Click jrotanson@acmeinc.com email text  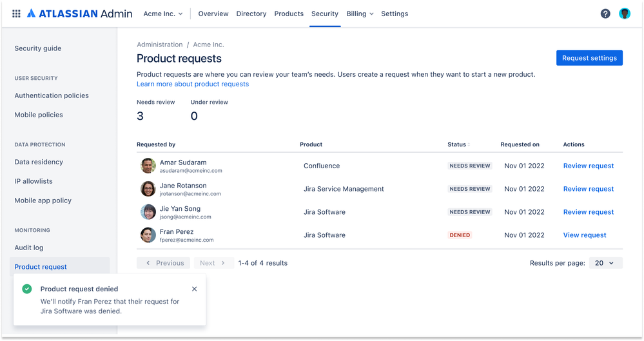[190, 193]
